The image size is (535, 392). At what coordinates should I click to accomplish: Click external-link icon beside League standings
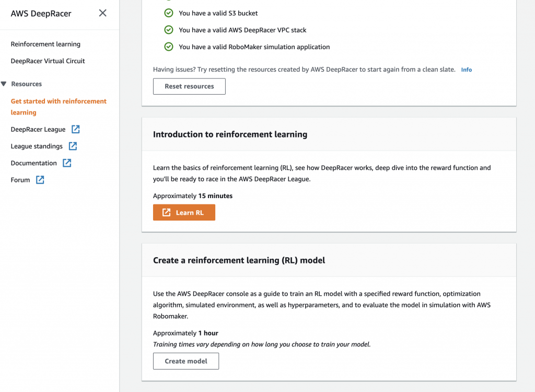click(x=73, y=146)
